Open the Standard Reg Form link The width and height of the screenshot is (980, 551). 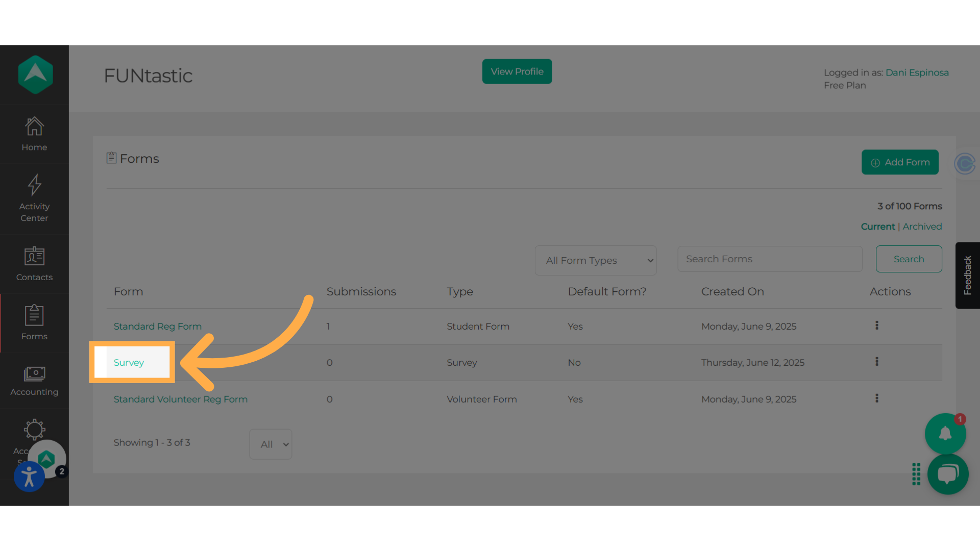tap(157, 326)
